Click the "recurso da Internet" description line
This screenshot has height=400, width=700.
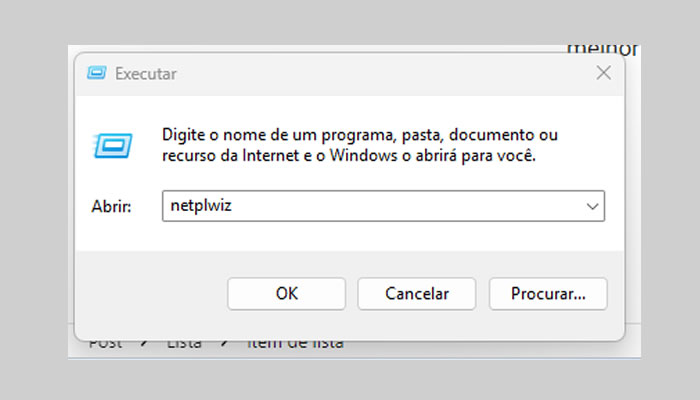click(x=349, y=157)
